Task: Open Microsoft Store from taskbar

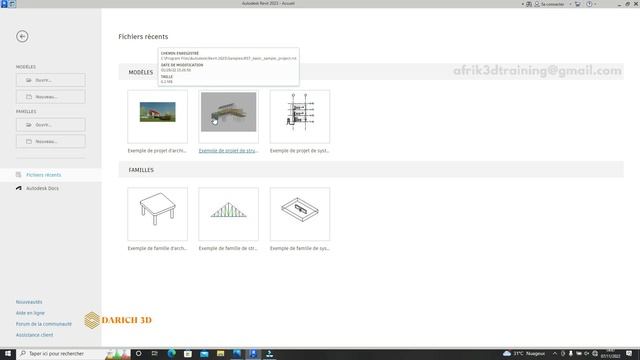Action: coord(188,353)
